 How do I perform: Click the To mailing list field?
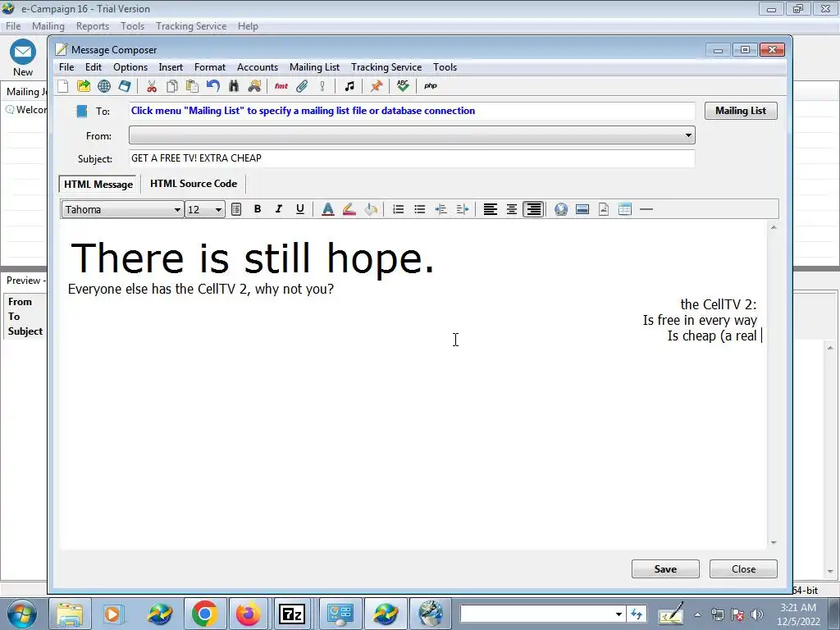(412, 111)
